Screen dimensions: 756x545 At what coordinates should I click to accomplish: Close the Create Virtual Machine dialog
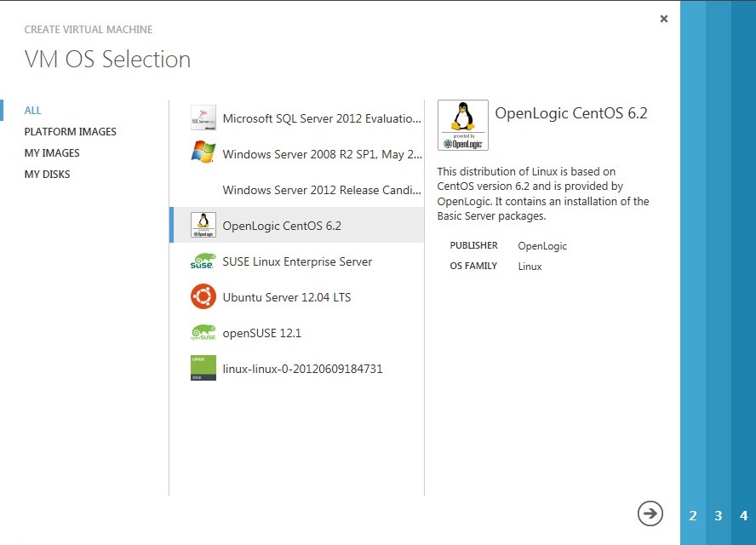pos(664,19)
